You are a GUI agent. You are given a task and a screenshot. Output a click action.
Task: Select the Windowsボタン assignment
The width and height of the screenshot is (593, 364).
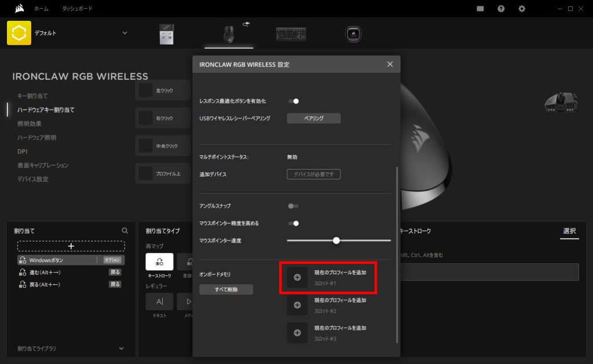71,260
